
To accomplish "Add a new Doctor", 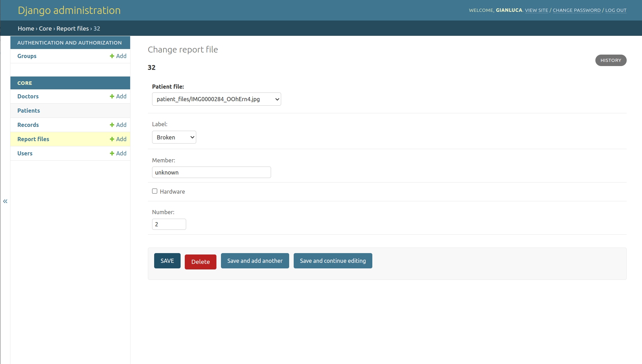I will [118, 96].
